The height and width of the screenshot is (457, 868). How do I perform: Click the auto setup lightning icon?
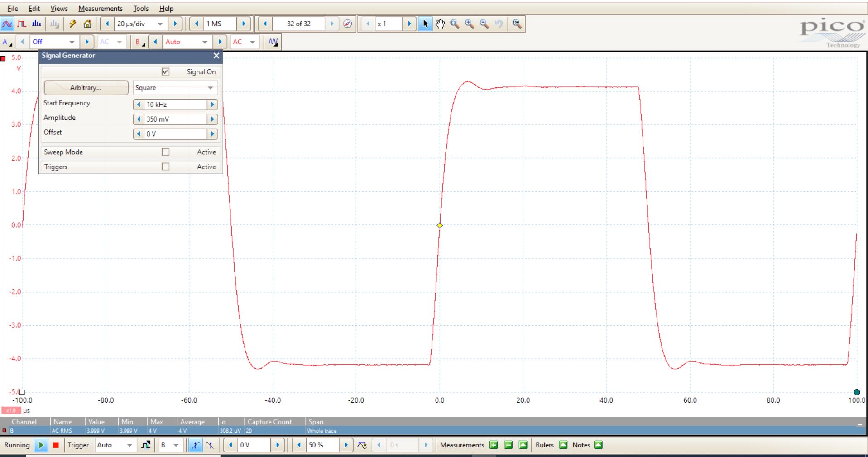tap(72, 24)
